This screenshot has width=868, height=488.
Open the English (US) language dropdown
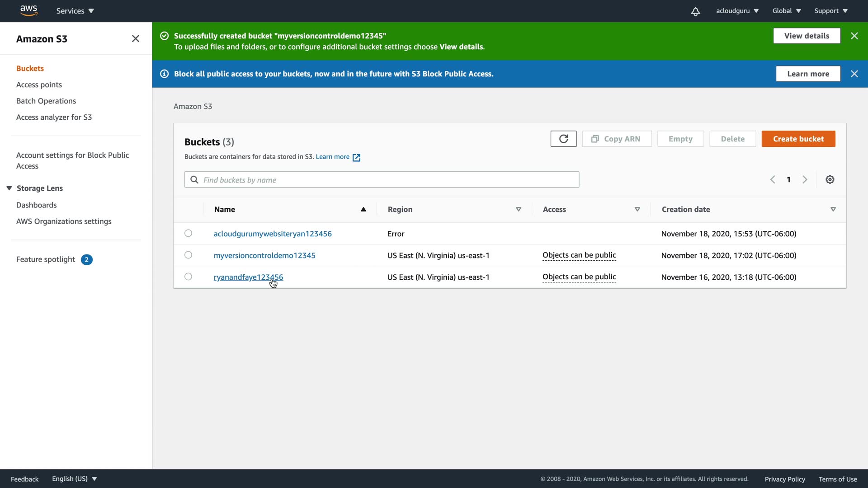pyautogui.click(x=74, y=479)
